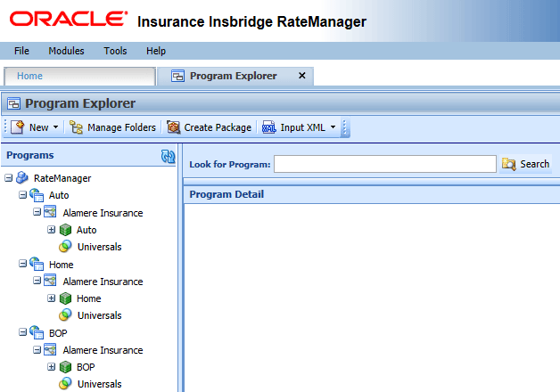Select Universals under Auto
The width and height of the screenshot is (560, 392).
[99, 247]
